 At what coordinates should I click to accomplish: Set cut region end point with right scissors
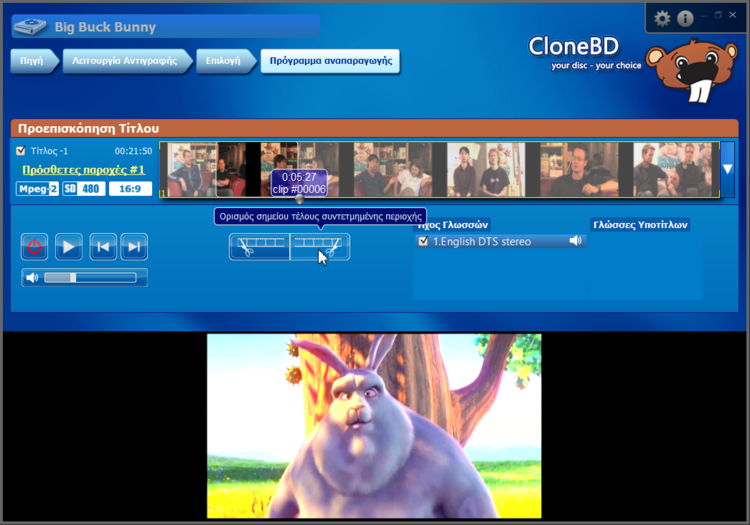320,247
